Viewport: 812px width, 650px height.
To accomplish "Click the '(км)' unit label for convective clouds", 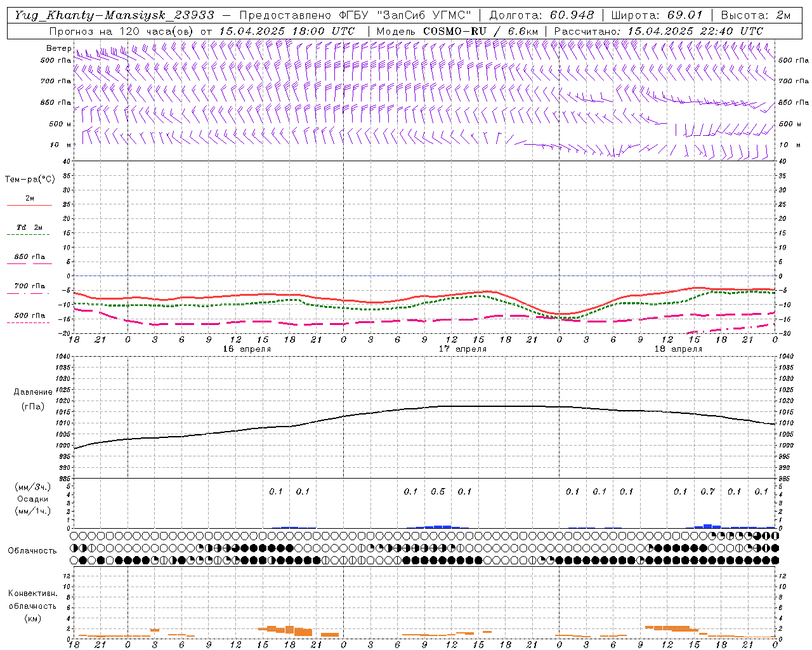I will tap(32, 618).
